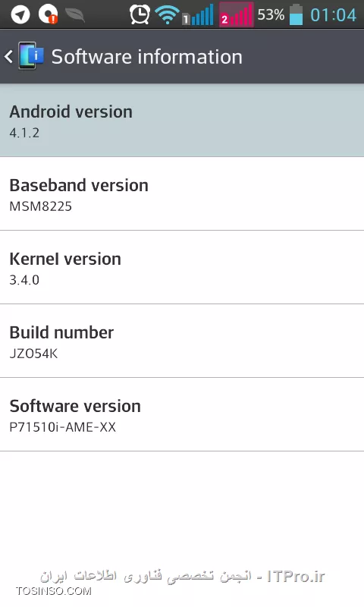Tap the Android version row
This screenshot has width=364, height=607.
(x=182, y=121)
